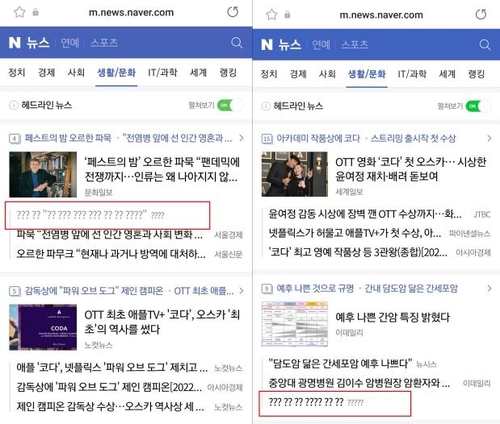Viewport: 500px width, 424px height.
Task: Bookmark page with left star icon
Action: [20, 12]
